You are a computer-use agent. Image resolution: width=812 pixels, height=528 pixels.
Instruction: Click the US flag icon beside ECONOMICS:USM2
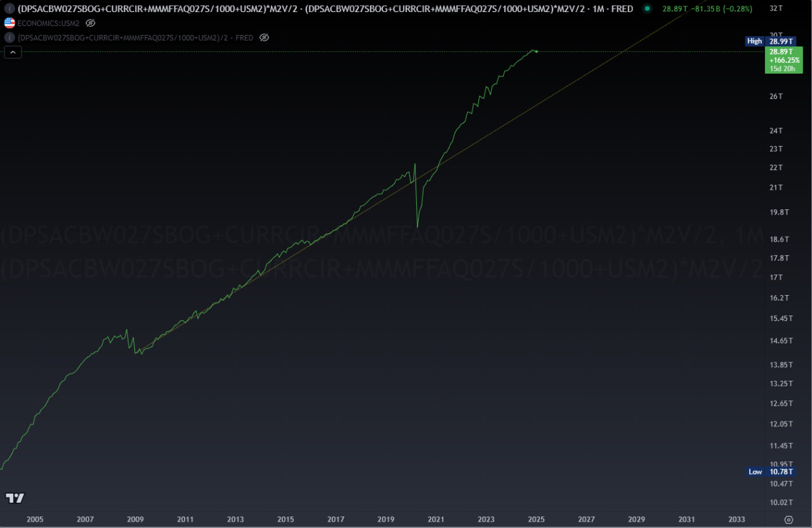point(10,23)
